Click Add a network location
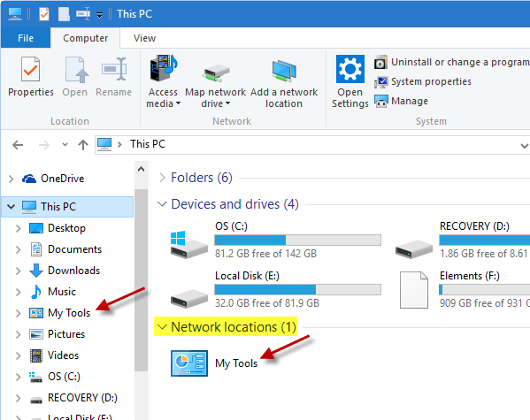This screenshot has width=530, height=420. (284, 83)
